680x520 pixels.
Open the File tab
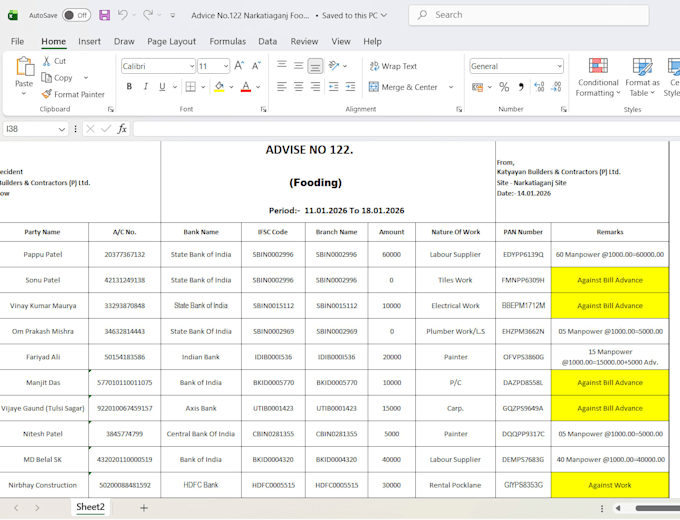[17, 41]
